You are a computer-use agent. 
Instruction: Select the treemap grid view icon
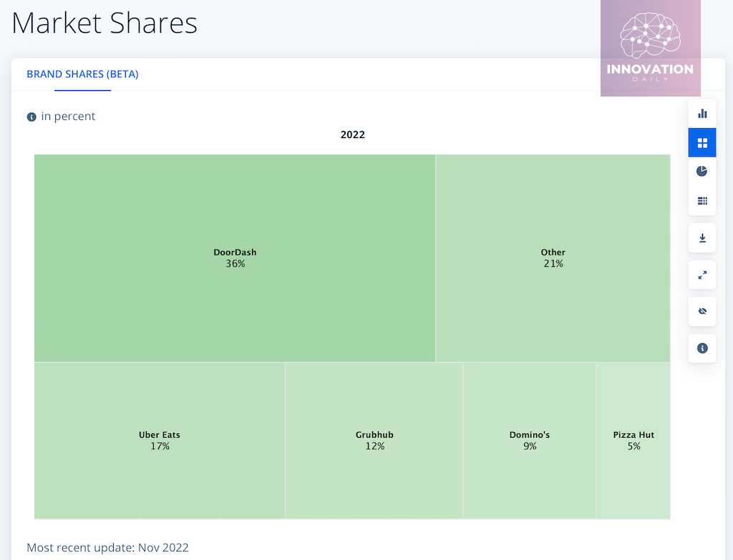702,142
